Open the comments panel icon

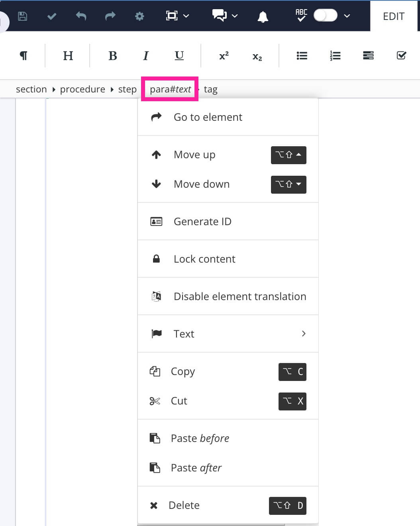tap(219, 16)
